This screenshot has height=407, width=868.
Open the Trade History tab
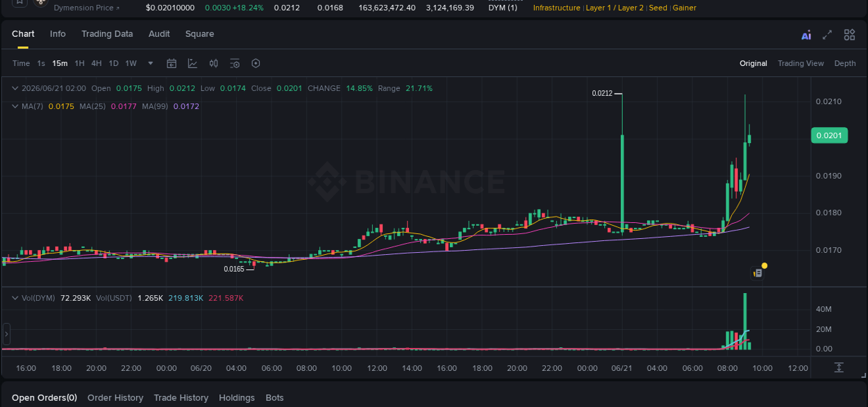[181, 398]
